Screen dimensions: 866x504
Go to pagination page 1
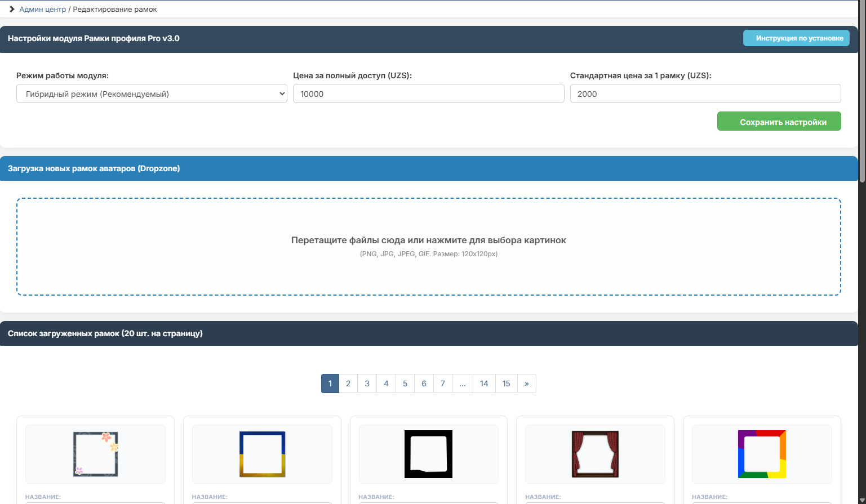click(x=330, y=383)
